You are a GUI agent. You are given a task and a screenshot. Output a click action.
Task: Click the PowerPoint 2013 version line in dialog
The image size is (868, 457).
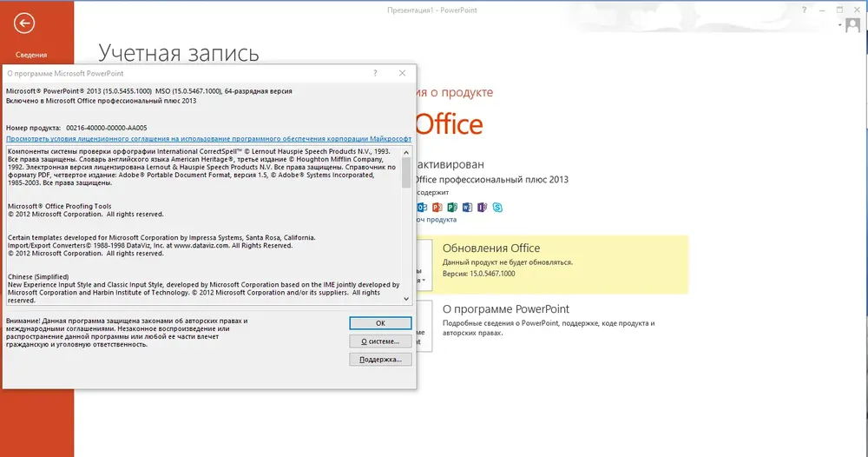149,91
